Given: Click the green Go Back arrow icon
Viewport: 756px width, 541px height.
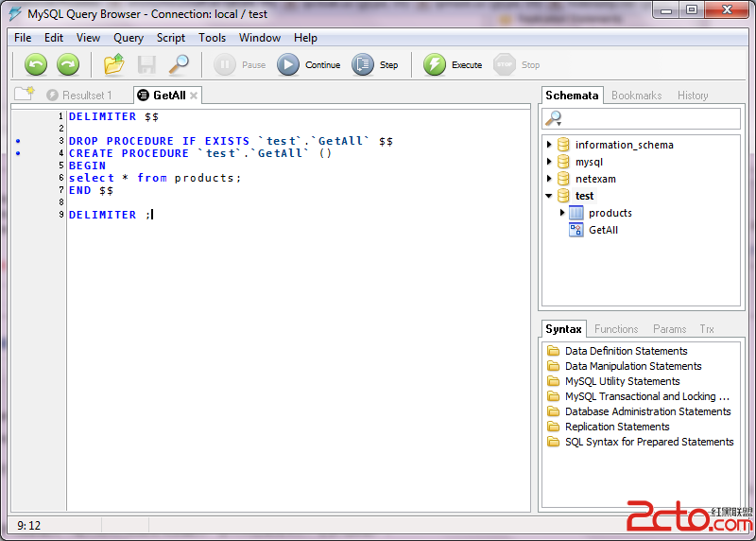Looking at the screenshot, I should pyautogui.click(x=36, y=64).
